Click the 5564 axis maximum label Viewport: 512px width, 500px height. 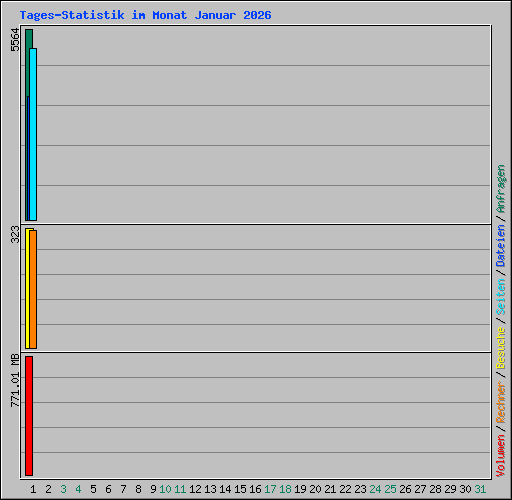[x=15, y=40]
